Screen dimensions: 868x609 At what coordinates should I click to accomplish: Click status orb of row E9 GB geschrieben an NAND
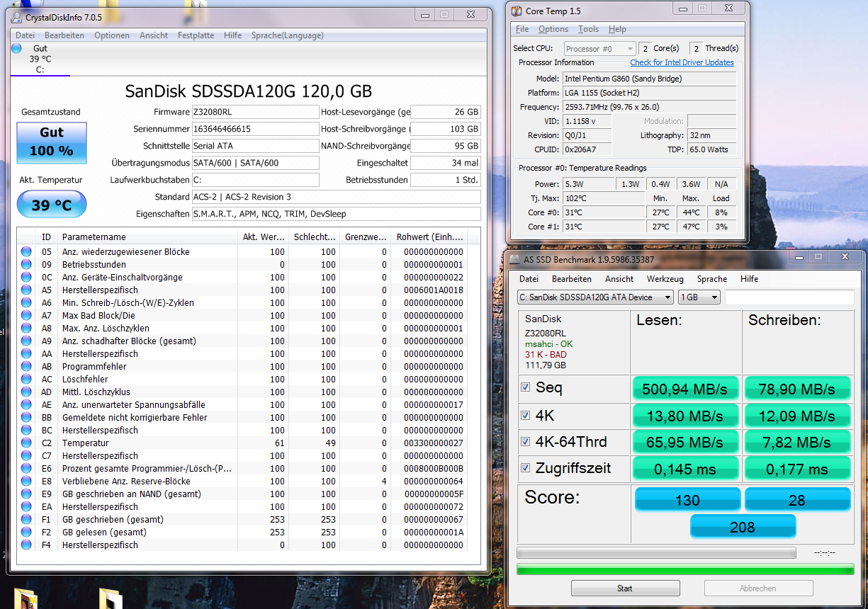tap(26, 494)
